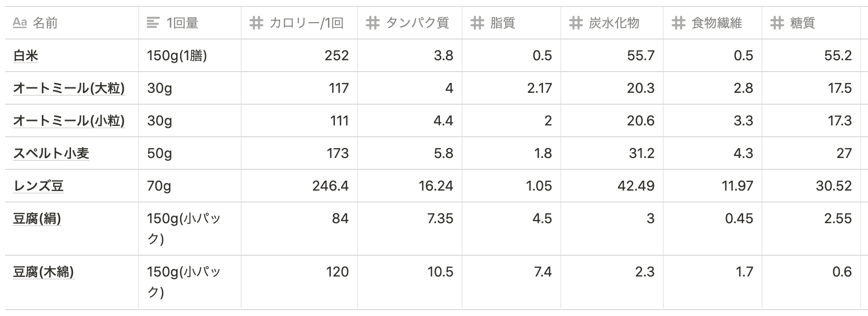
Task: Click the text-type icon beside 1回量
Action: pyautogui.click(x=153, y=23)
